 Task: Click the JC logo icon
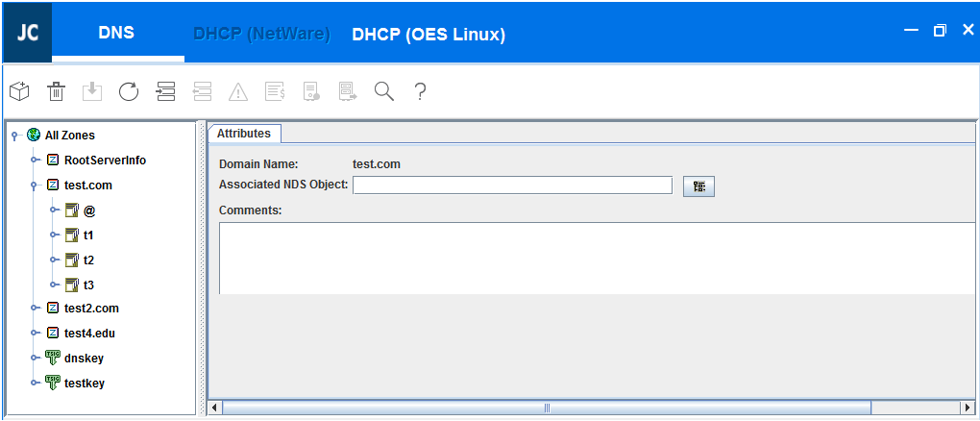[x=28, y=33]
